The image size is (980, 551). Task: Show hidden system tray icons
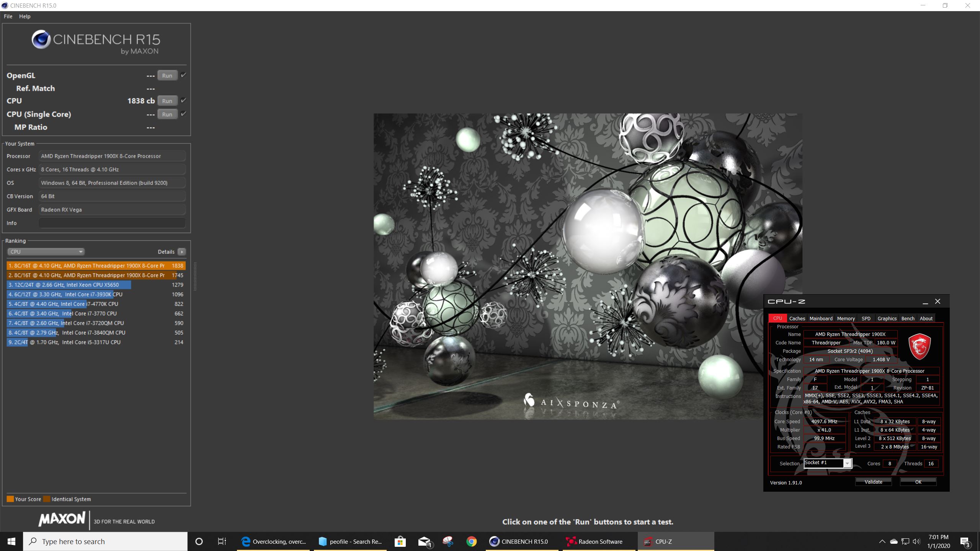click(x=882, y=541)
